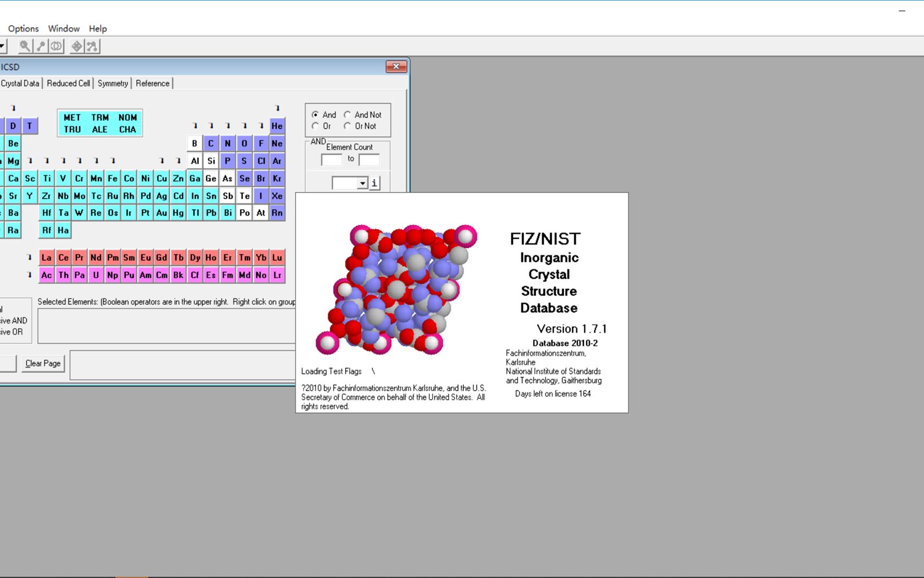Click the CHA element group label

point(128,130)
